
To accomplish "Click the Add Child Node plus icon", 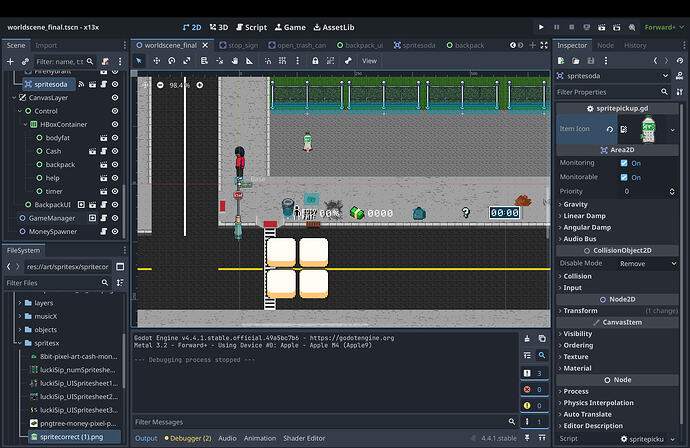I will 10,62.
